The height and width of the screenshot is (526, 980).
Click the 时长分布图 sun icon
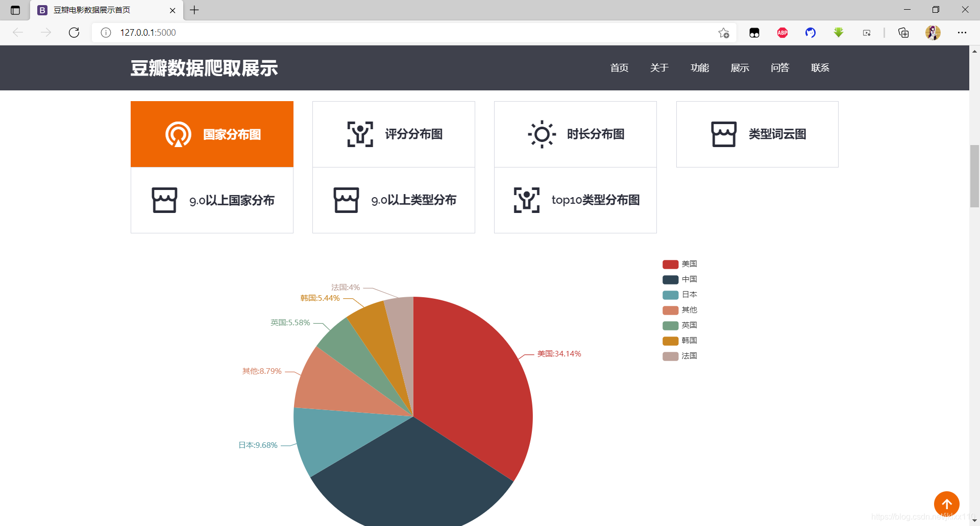(542, 134)
